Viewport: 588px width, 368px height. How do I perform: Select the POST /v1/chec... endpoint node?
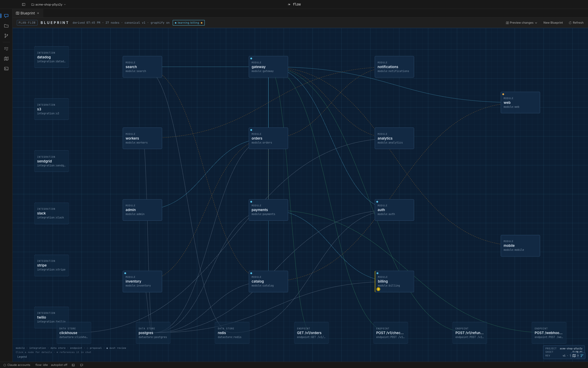(x=391, y=333)
